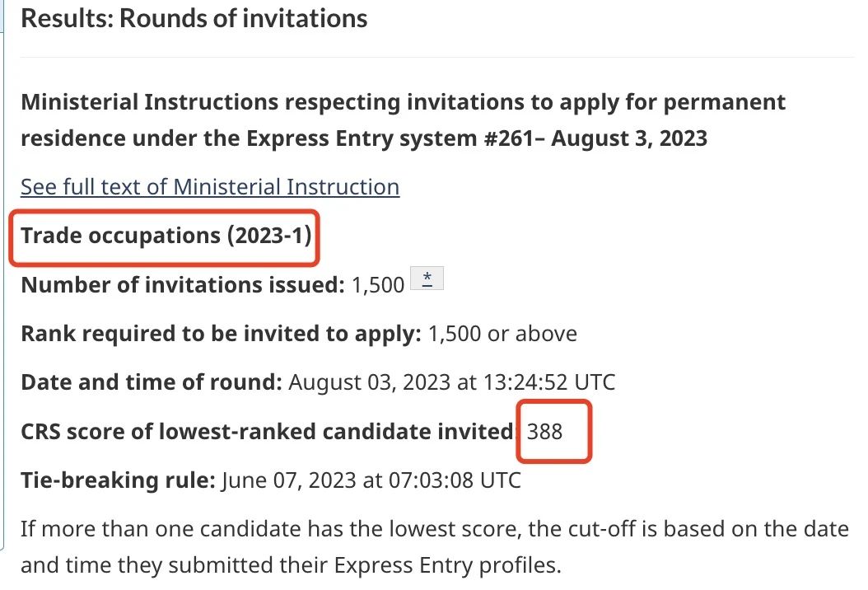The height and width of the screenshot is (590, 868).
Task: Click the Rank required to be invited label
Action: point(221,334)
